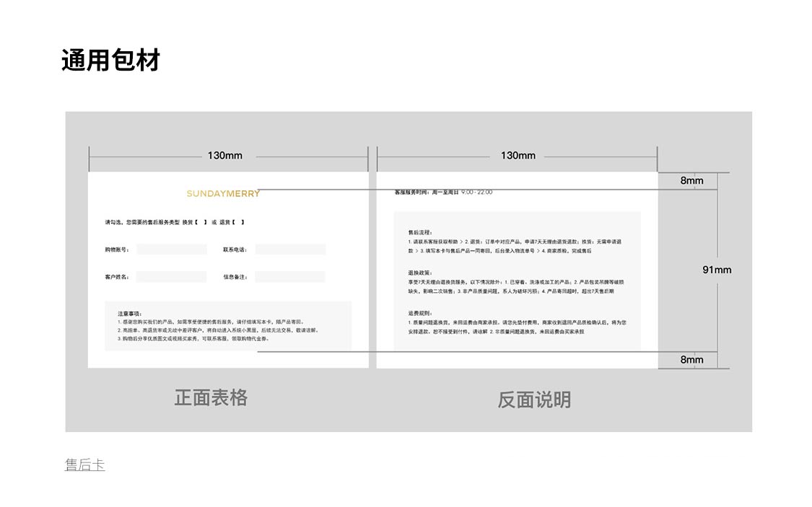The image size is (812, 507).
Task: Click the left 130mm width label
Action: (224, 156)
